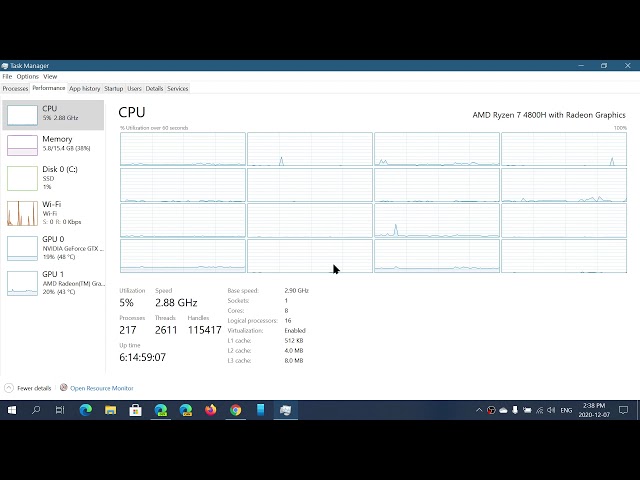Switch to the Users tab
Viewport: 640px width, 480px height.
coord(134,89)
